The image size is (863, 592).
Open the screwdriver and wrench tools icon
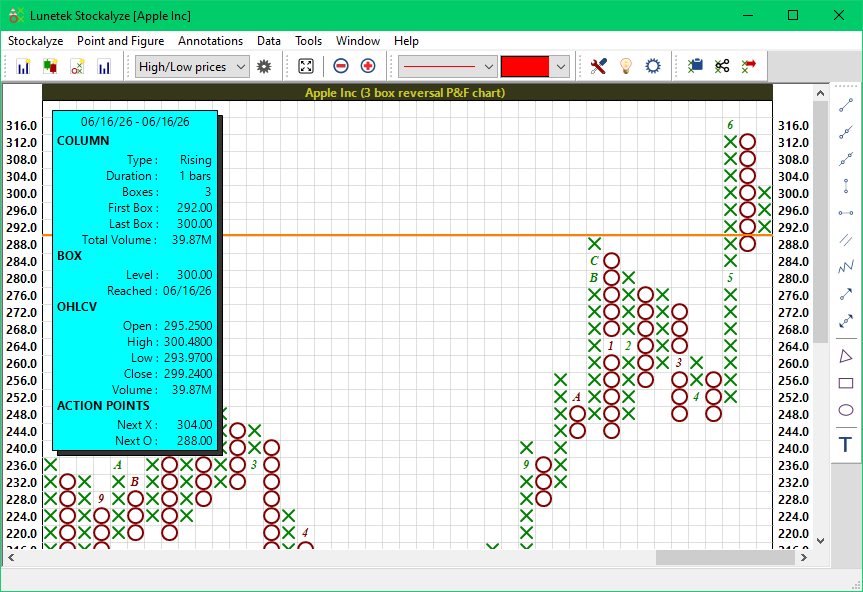coord(598,67)
